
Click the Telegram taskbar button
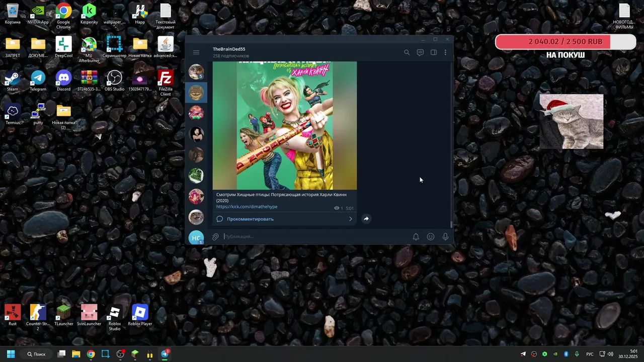pyautogui.click(x=165, y=354)
